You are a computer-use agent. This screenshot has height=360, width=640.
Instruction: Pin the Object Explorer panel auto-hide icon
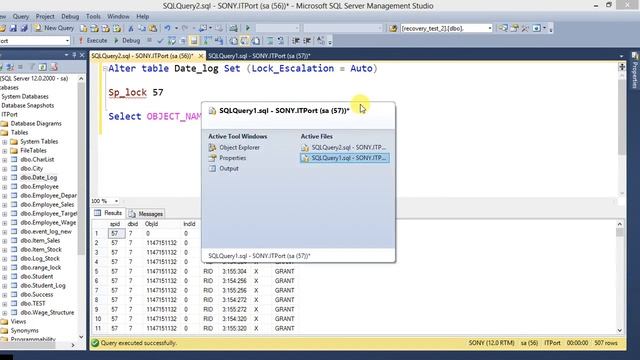[x=74, y=55]
